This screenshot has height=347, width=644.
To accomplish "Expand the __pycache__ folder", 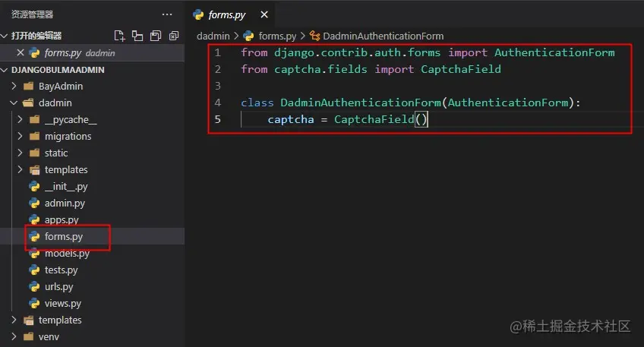I will 20,119.
